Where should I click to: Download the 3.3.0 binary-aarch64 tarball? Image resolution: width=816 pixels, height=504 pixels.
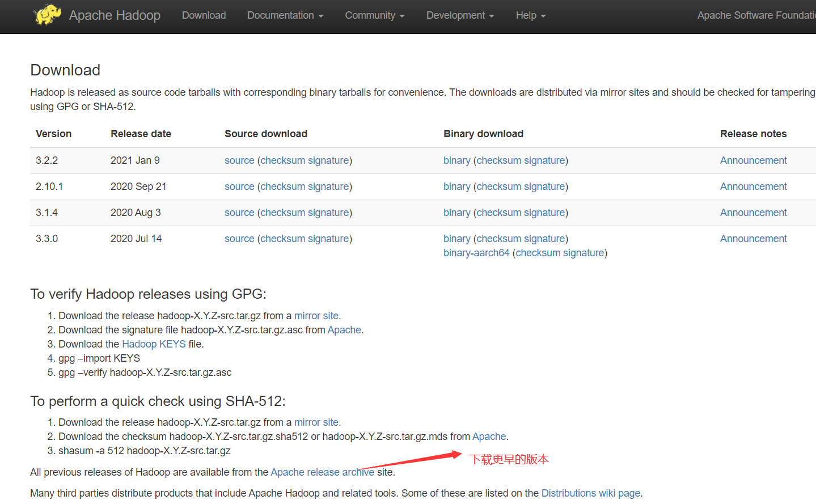476,253
